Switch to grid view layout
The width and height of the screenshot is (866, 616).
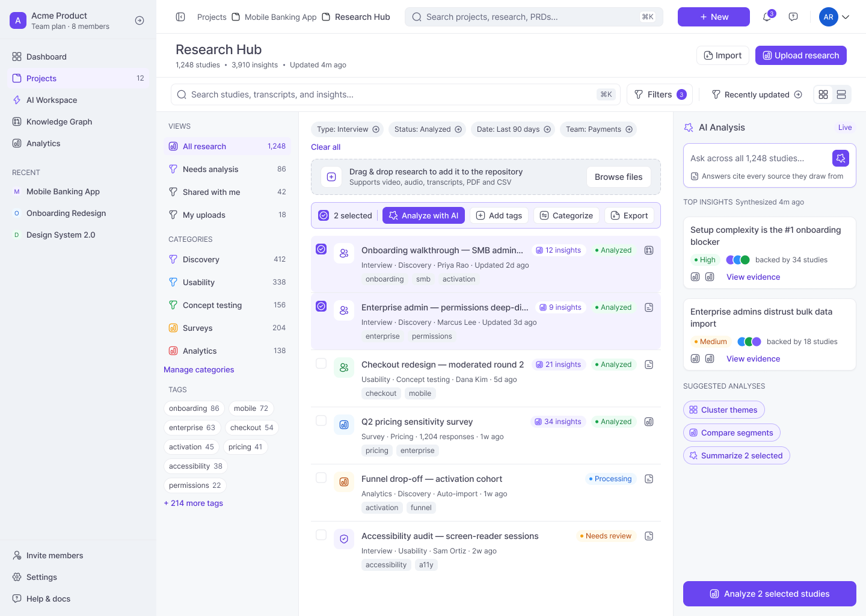[x=823, y=94]
